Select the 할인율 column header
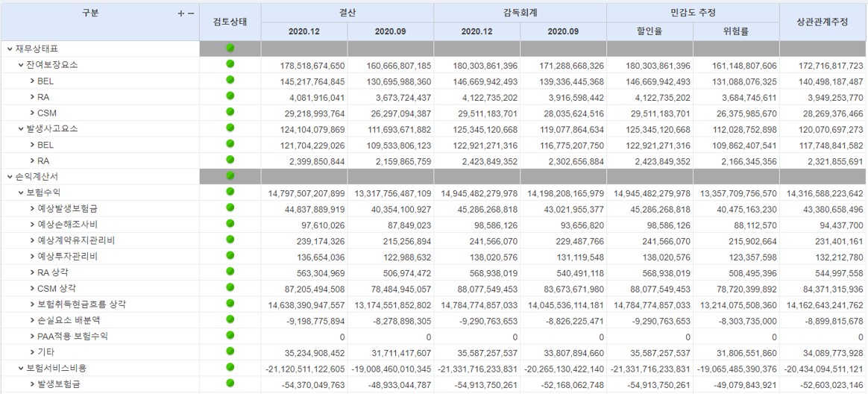Viewport: 868px width, 394px height. tap(650, 31)
